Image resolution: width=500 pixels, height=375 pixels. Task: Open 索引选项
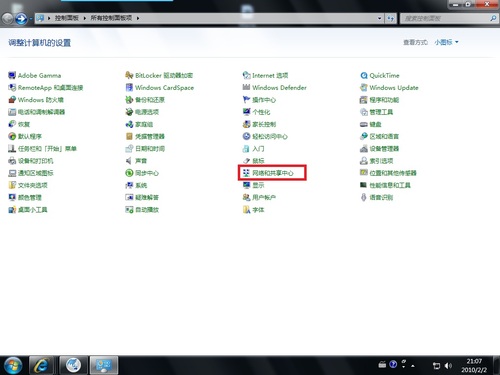click(376, 161)
